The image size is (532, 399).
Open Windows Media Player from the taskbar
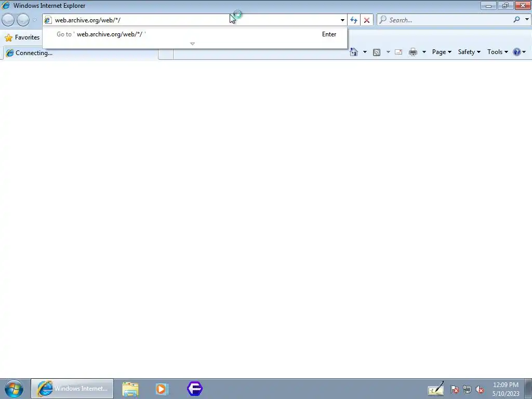click(162, 389)
